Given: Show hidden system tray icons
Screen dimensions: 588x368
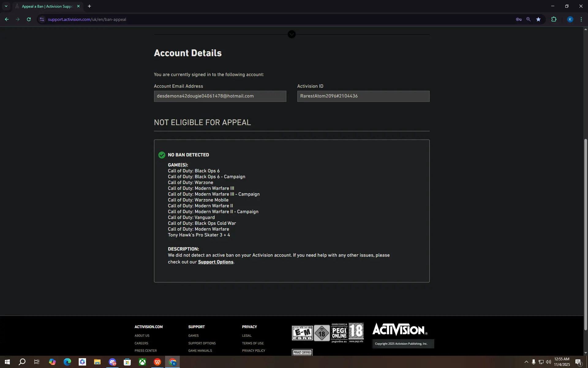Looking at the screenshot, I should click(526, 362).
